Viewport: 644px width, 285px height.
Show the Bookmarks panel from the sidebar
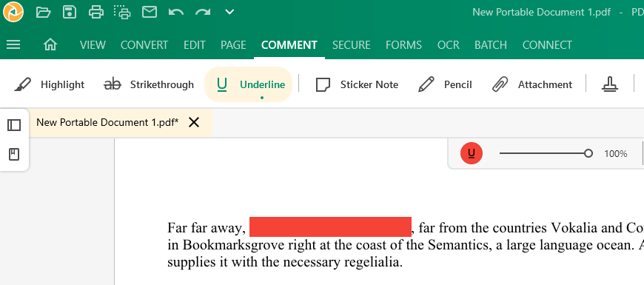tap(14, 155)
